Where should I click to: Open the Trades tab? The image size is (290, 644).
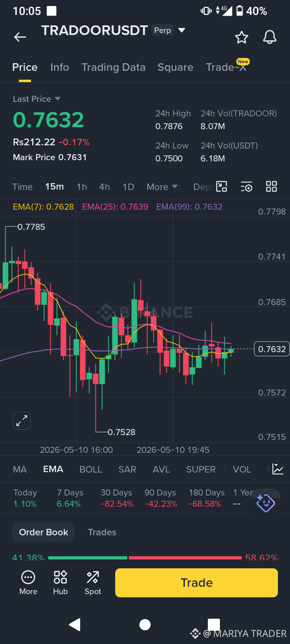102,532
